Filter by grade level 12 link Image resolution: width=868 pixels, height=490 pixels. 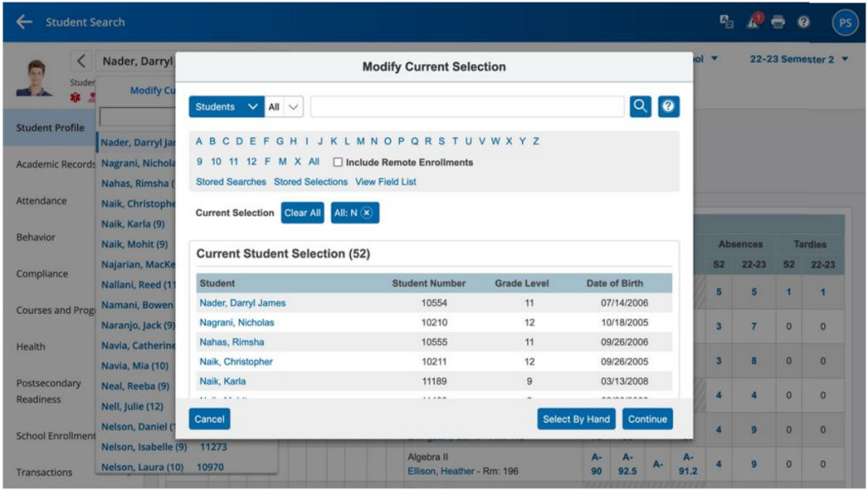coord(251,162)
